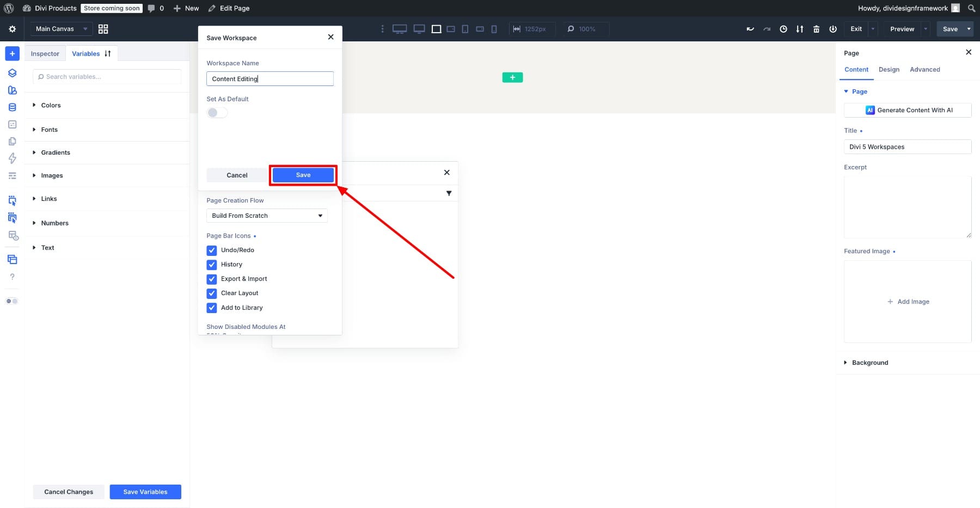Open the builder settings gear icon

(x=12, y=29)
